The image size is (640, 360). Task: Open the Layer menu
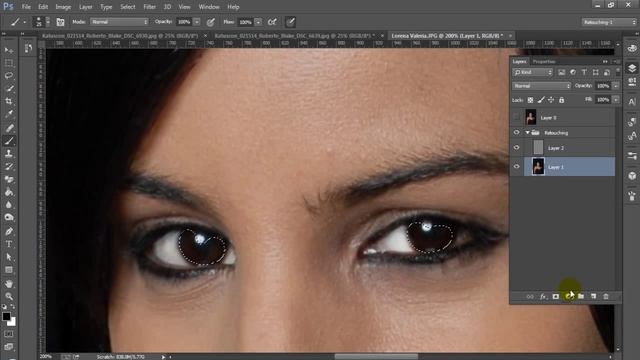point(85,7)
